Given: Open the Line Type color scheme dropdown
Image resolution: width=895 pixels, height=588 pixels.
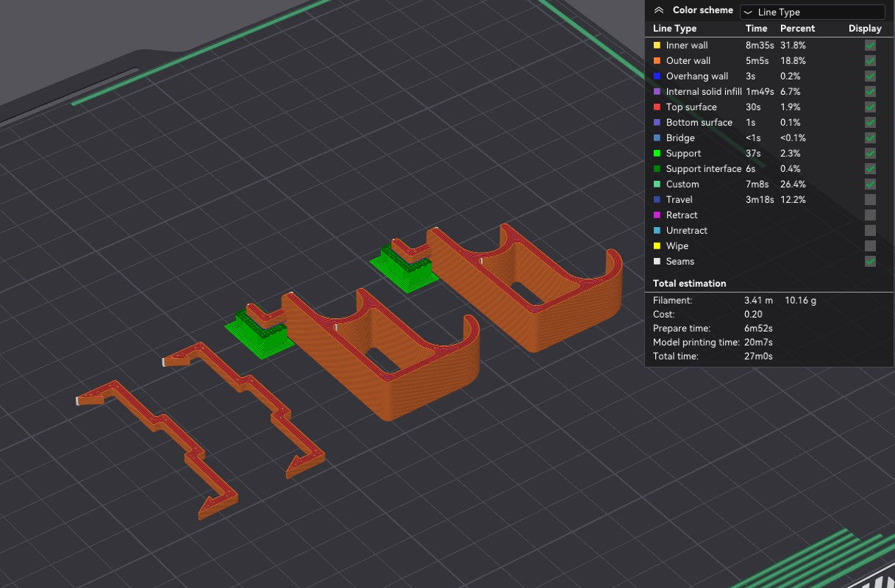Looking at the screenshot, I should point(812,12).
